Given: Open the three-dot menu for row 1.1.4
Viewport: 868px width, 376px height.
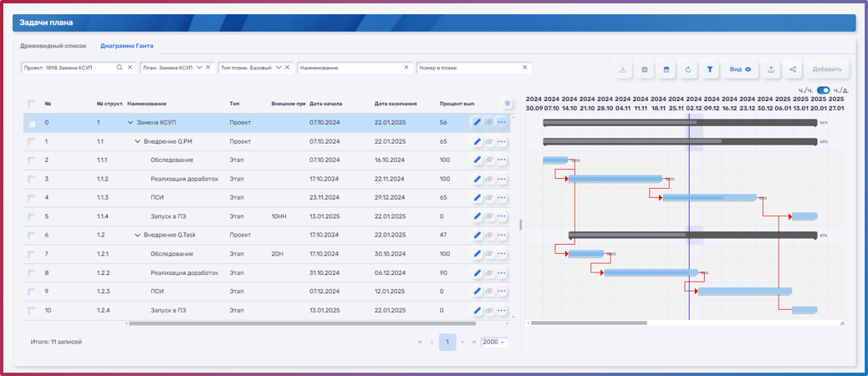Looking at the screenshot, I should pyautogui.click(x=502, y=216).
